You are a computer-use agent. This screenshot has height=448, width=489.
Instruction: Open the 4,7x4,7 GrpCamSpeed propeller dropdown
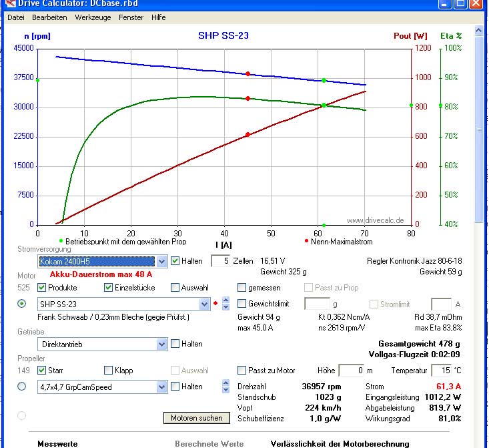click(161, 387)
